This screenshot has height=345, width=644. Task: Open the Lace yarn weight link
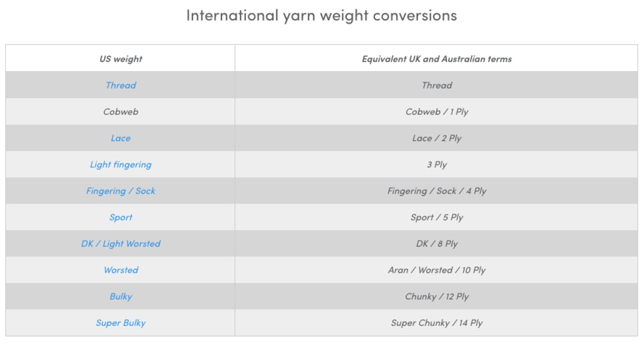121,138
